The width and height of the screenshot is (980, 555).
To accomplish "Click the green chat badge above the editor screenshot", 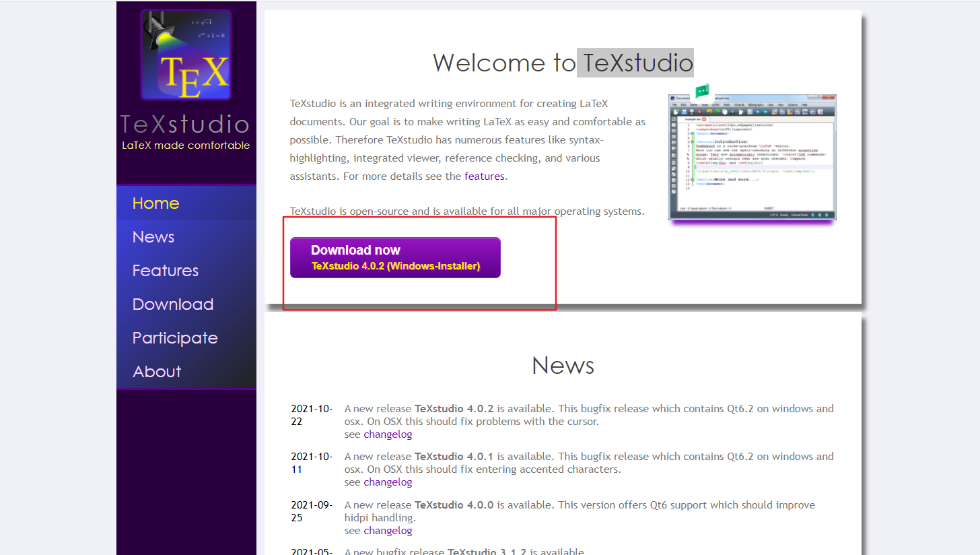I will (701, 90).
